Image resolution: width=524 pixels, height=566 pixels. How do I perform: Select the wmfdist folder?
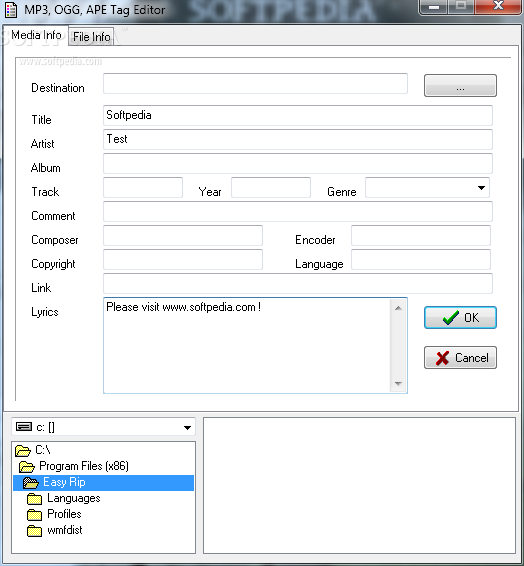pyautogui.click(x=65, y=530)
